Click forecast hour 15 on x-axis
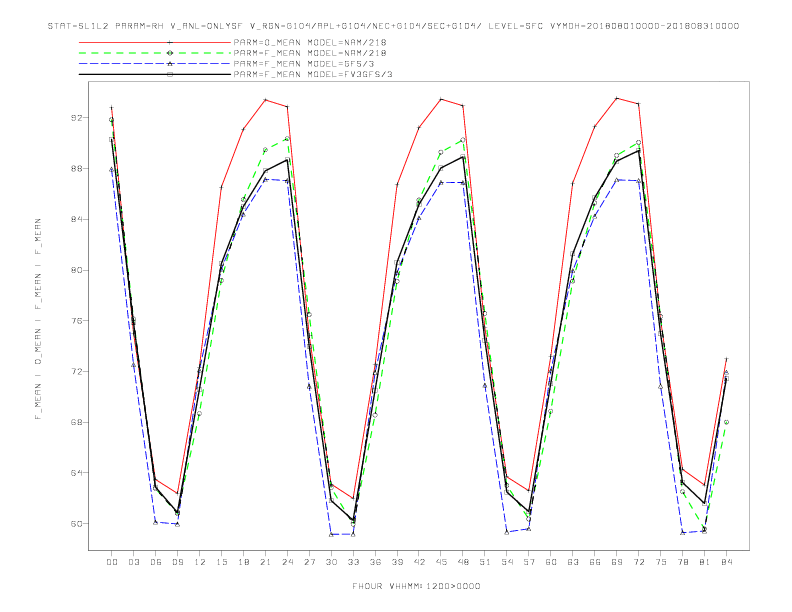This screenshot has width=792, height=612. pos(221,562)
